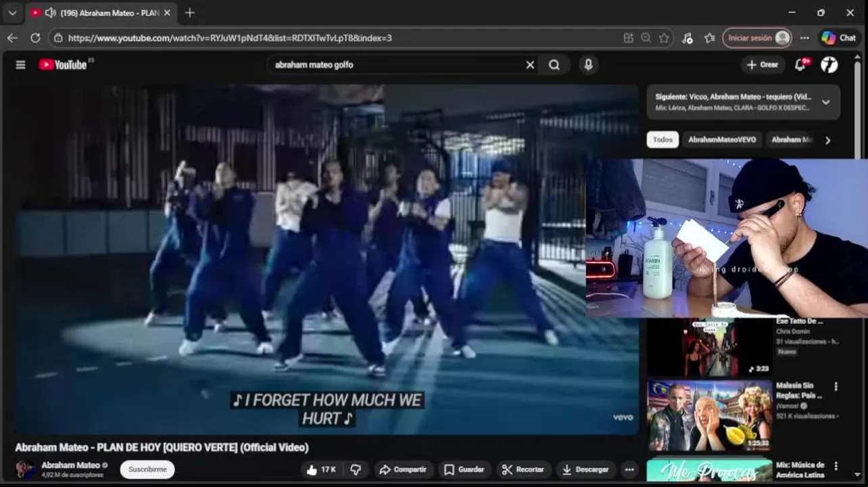The width and height of the screenshot is (868, 487).
Task: Open browser settings three-dot menu
Action: click(804, 38)
